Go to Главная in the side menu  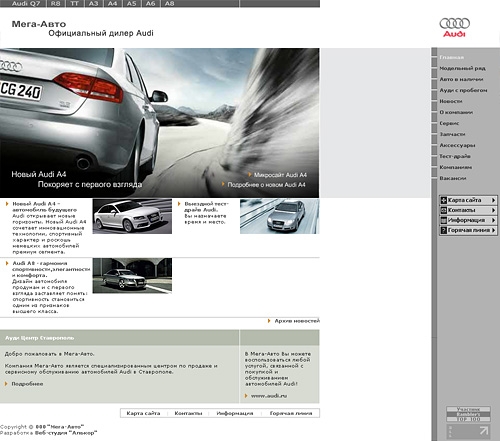451,57
